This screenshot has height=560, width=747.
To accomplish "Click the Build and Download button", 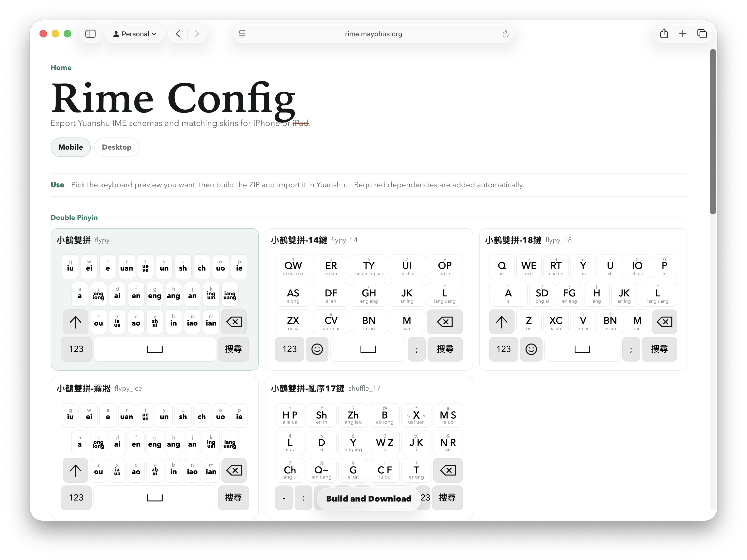I will pyautogui.click(x=369, y=499).
